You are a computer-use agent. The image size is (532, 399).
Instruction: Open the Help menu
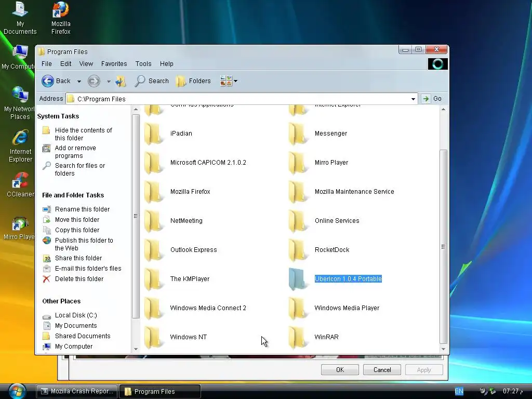[166, 64]
